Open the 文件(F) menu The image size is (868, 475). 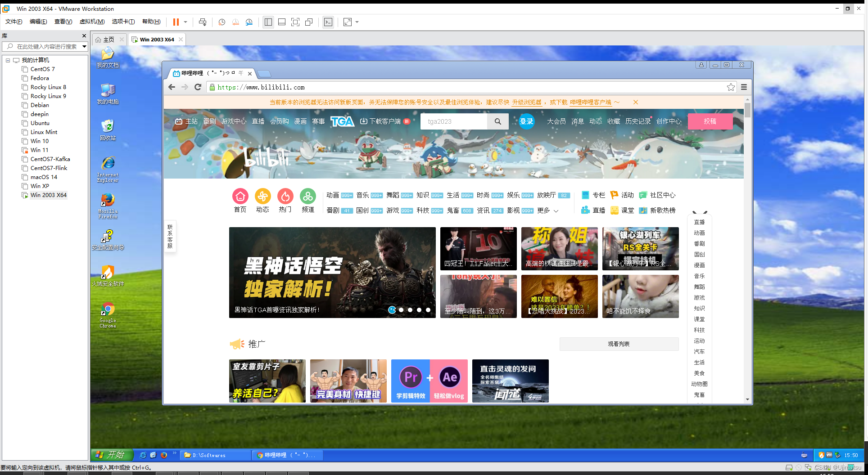point(14,22)
